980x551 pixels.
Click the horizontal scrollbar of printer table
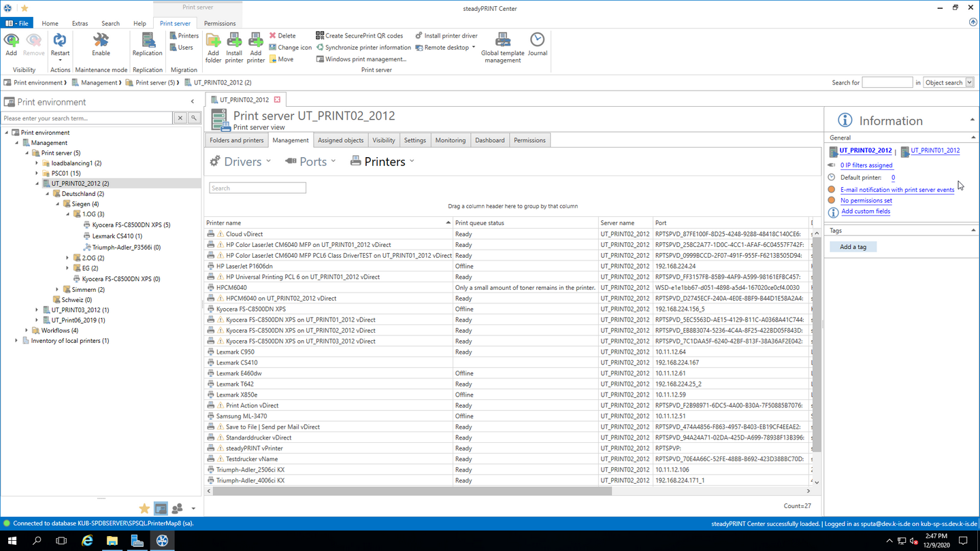tap(412, 490)
